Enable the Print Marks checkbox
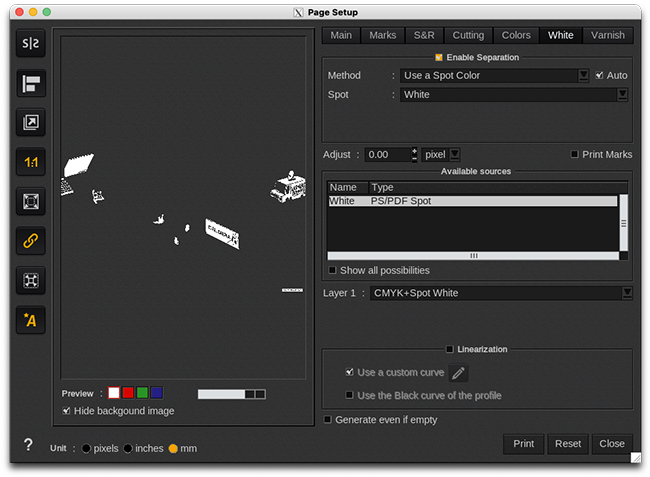Image resolution: width=650 pixels, height=477 pixels. [x=575, y=154]
